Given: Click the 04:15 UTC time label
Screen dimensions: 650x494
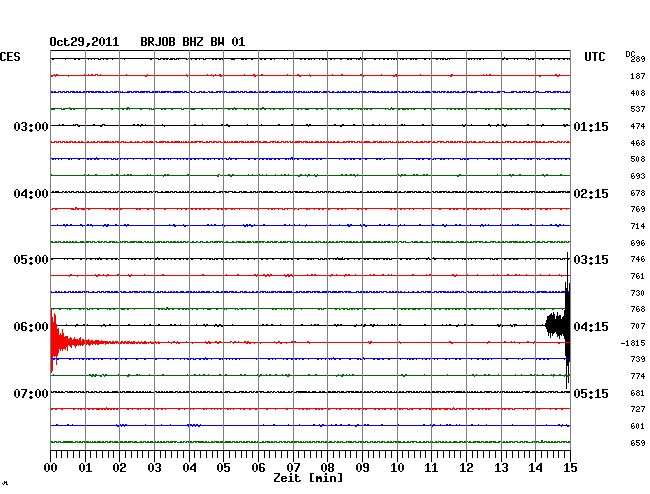Looking at the screenshot, I should [591, 327].
